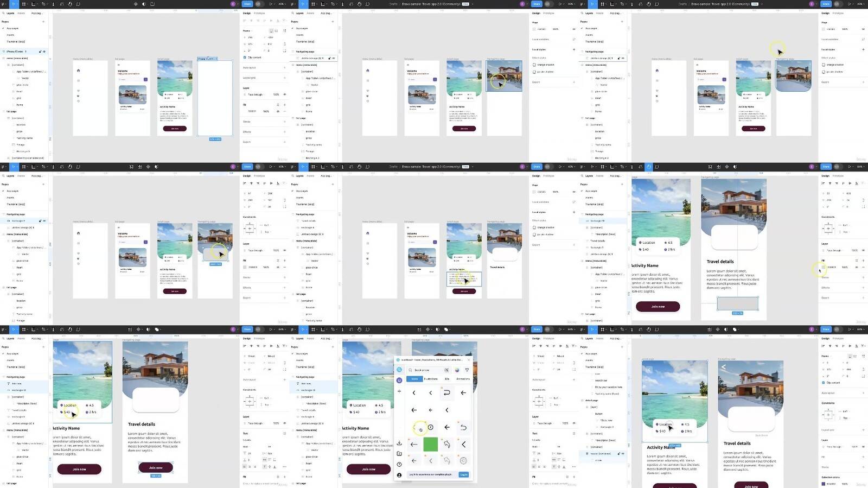Hide the iPhone 13 mini - 1 layer
The width and height of the screenshot is (868, 488).
pos(44,52)
